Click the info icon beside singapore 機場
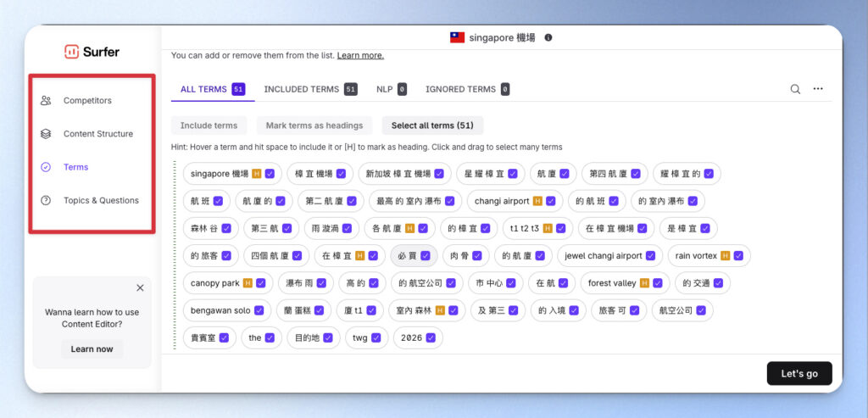This screenshot has width=868, height=418. [548, 37]
